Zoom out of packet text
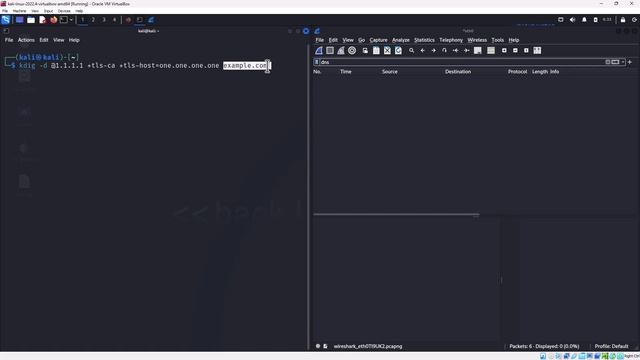 tap(515, 51)
